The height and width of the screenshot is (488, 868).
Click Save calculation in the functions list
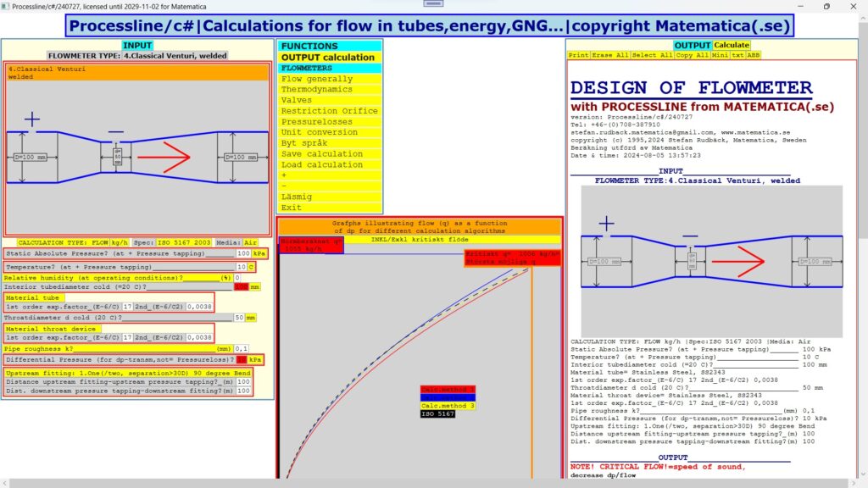click(x=321, y=154)
